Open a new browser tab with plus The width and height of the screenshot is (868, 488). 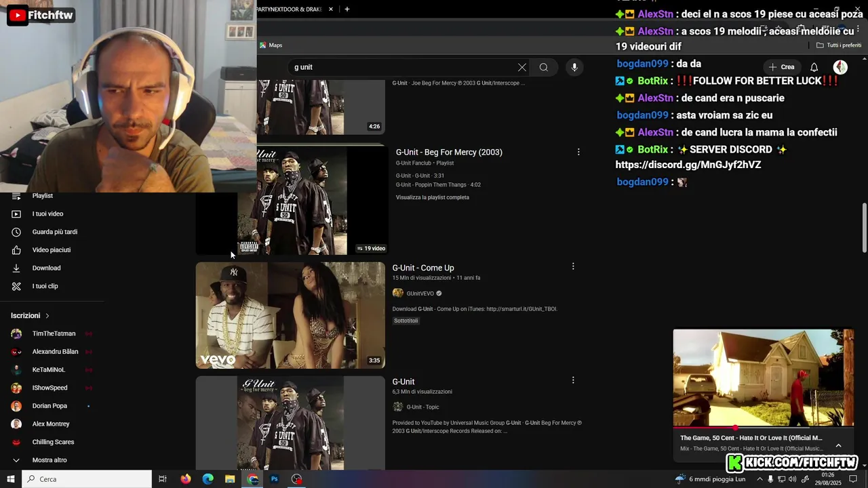coord(347,9)
